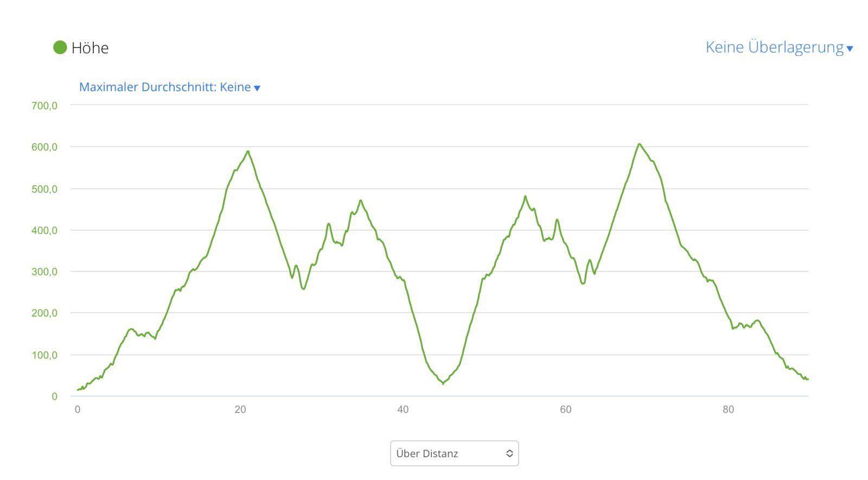The image size is (868, 480).
Task: Click the first major peak near distance 20
Action: 248,151
